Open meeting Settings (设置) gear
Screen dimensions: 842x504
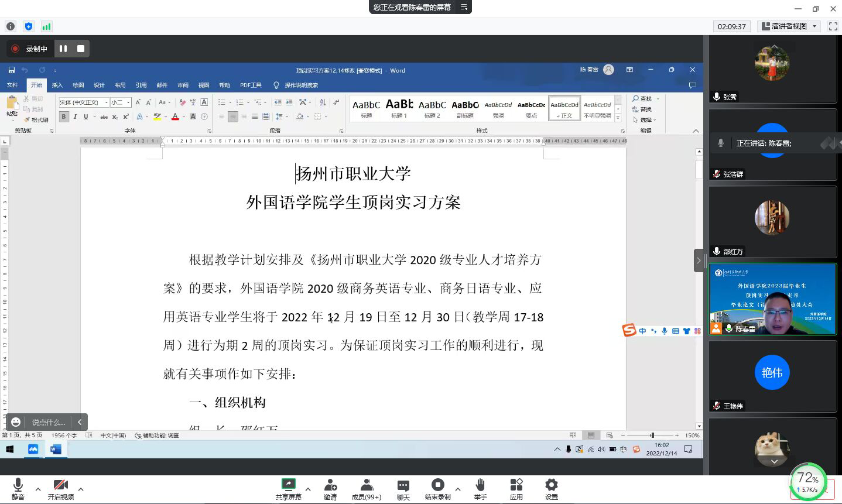click(552, 489)
